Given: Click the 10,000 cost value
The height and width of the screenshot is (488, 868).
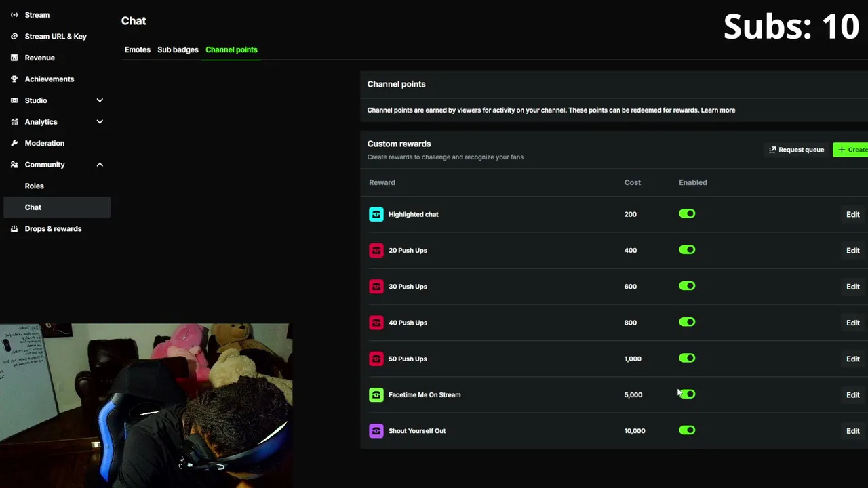Looking at the screenshot, I should point(635,431).
